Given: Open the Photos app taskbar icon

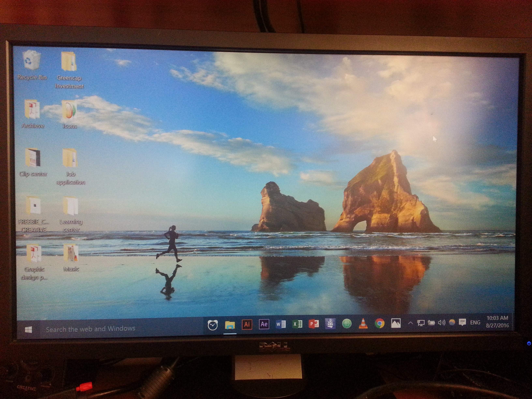Looking at the screenshot, I should [x=396, y=323].
